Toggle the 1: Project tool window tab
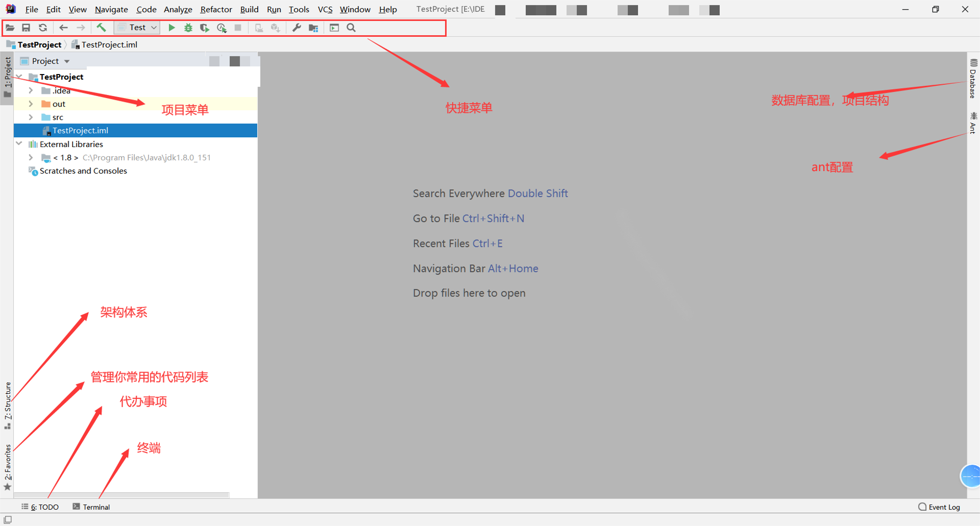 7,77
